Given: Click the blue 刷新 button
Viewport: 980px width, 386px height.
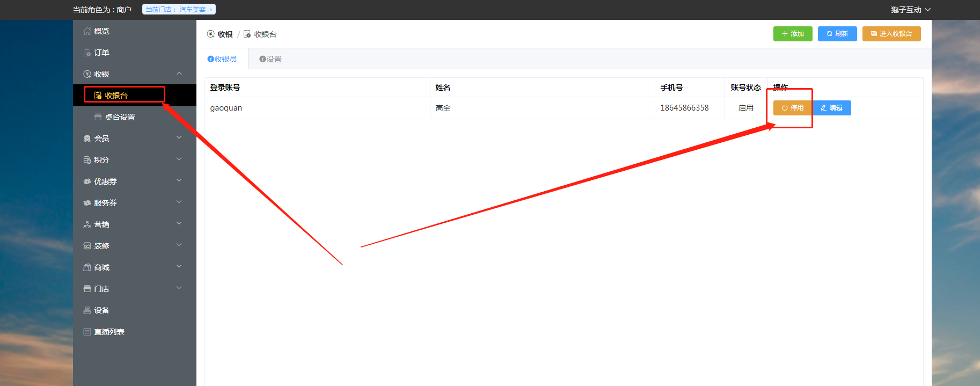Looking at the screenshot, I should (x=837, y=34).
